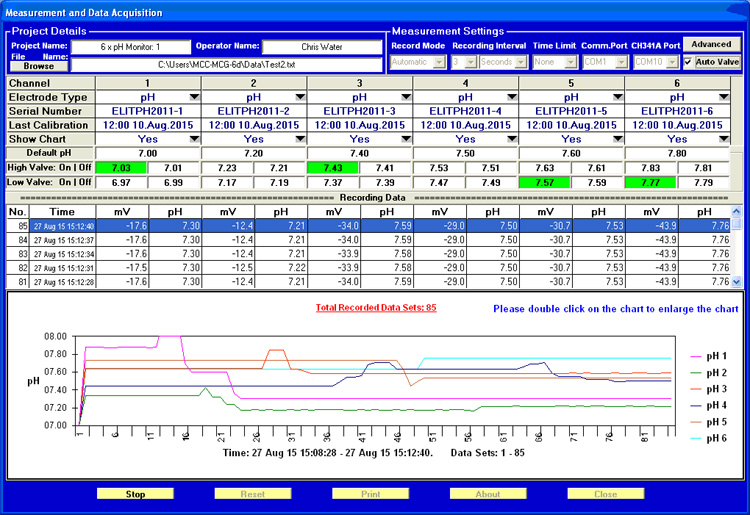The height and width of the screenshot is (515, 750).
Task: Click the pH 6 legend entry
Action: [x=712, y=439]
